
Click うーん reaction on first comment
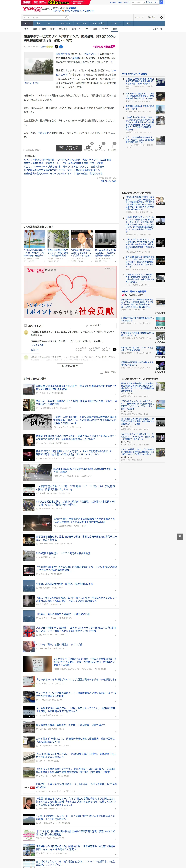pos(106,349)
